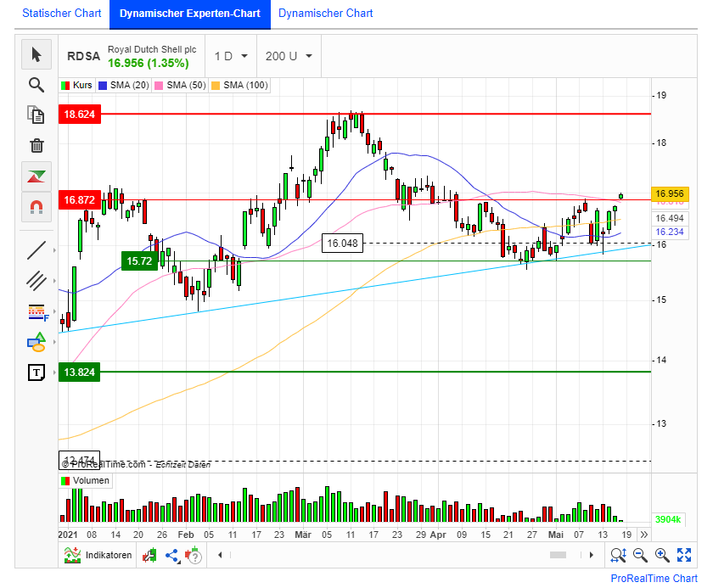Open ProRealTime Chart link

click(654, 578)
